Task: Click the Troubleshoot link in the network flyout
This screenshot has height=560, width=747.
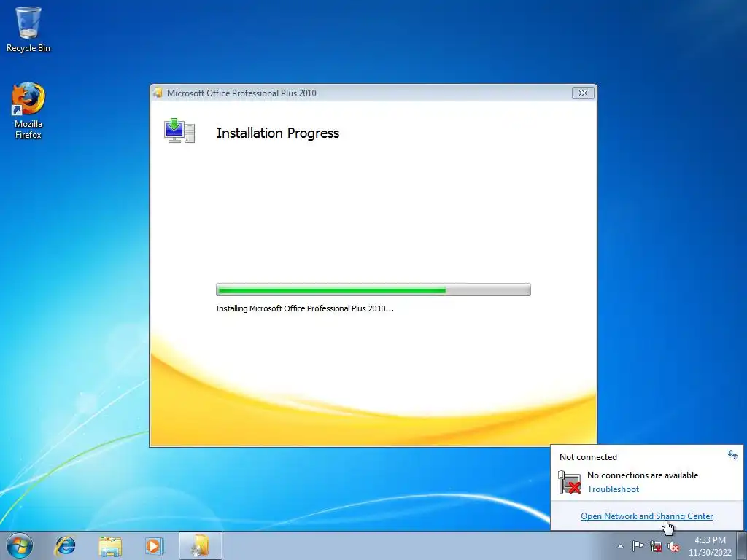Action: pos(613,489)
